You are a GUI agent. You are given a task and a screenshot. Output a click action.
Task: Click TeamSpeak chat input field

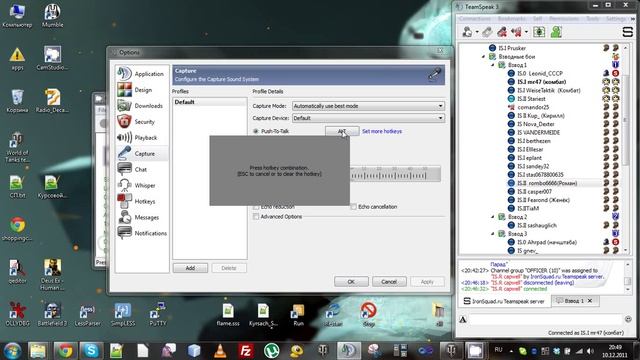tap(545, 319)
